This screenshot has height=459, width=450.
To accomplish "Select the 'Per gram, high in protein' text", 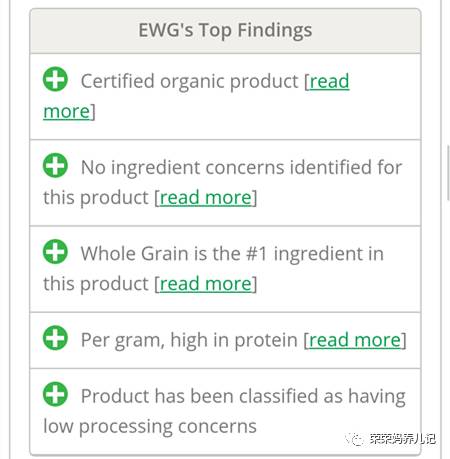I will coord(189,340).
